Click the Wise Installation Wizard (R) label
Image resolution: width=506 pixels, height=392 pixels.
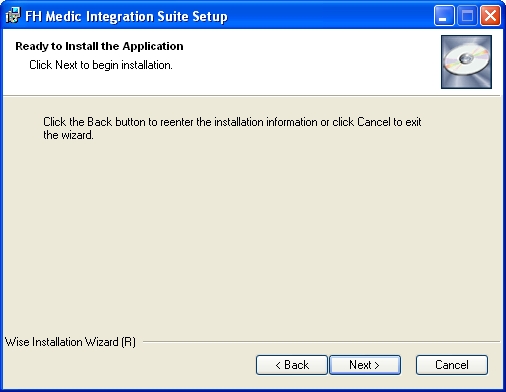click(70, 342)
